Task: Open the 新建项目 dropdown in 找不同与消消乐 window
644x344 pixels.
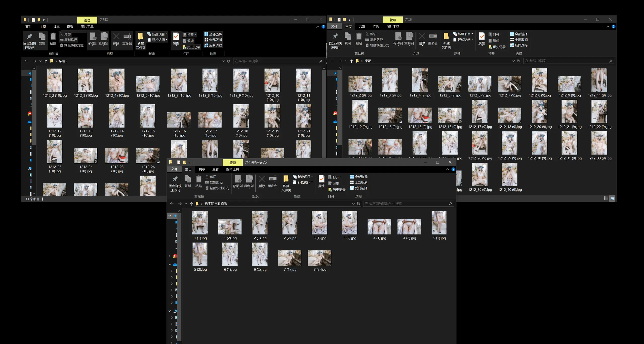Action: click(x=303, y=177)
